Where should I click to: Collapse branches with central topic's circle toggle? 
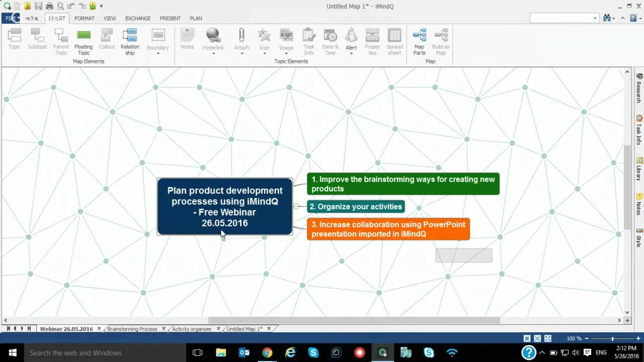(296, 207)
